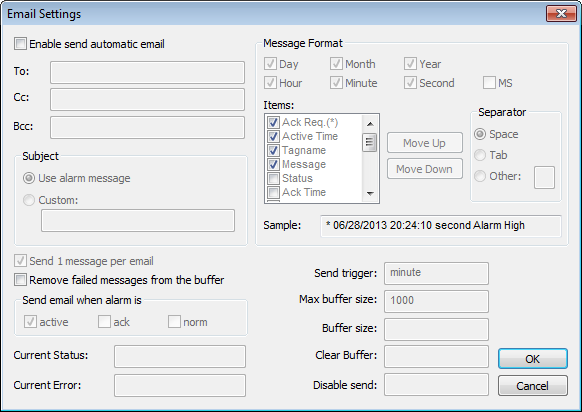Choose Other separator option
Image resolution: width=582 pixels, height=412 pixels.
(x=480, y=176)
